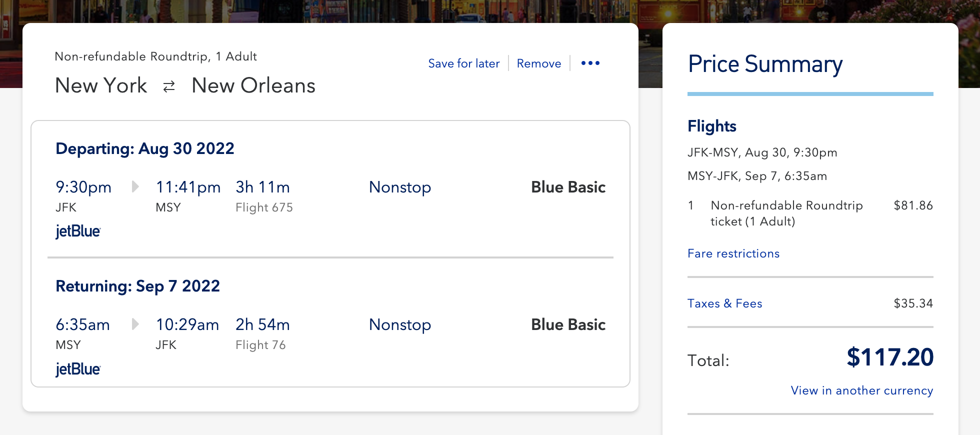980x435 pixels.
Task: Click the arrow icon after 6:35am departure
Action: [135, 324]
